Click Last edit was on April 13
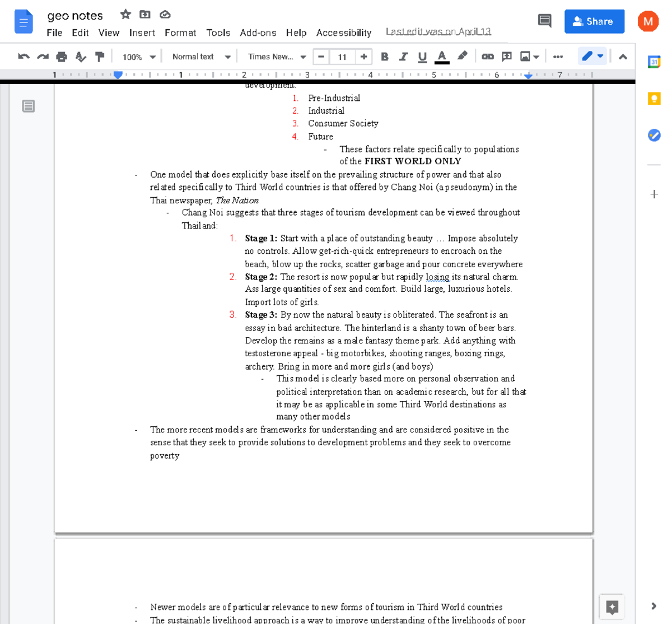 438,31
